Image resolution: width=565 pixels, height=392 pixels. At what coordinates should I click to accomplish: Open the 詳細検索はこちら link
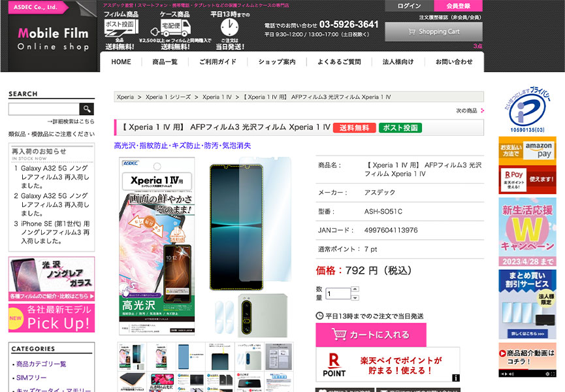point(71,122)
